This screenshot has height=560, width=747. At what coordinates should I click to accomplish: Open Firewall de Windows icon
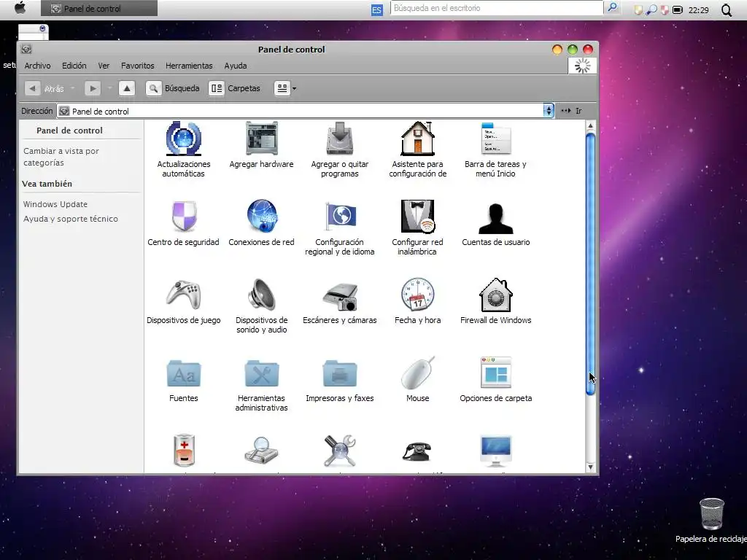click(495, 295)
